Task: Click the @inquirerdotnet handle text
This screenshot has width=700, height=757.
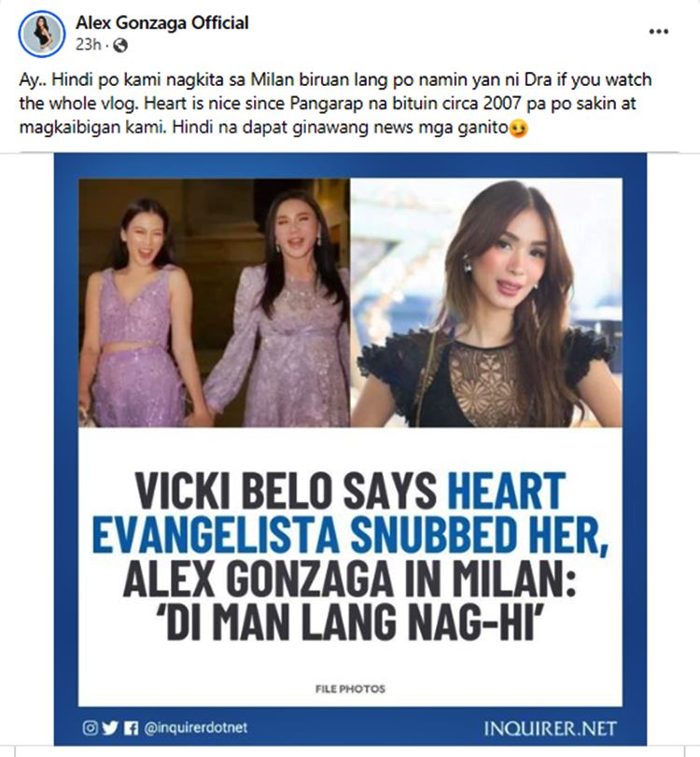Action: (x=195, y=727)
